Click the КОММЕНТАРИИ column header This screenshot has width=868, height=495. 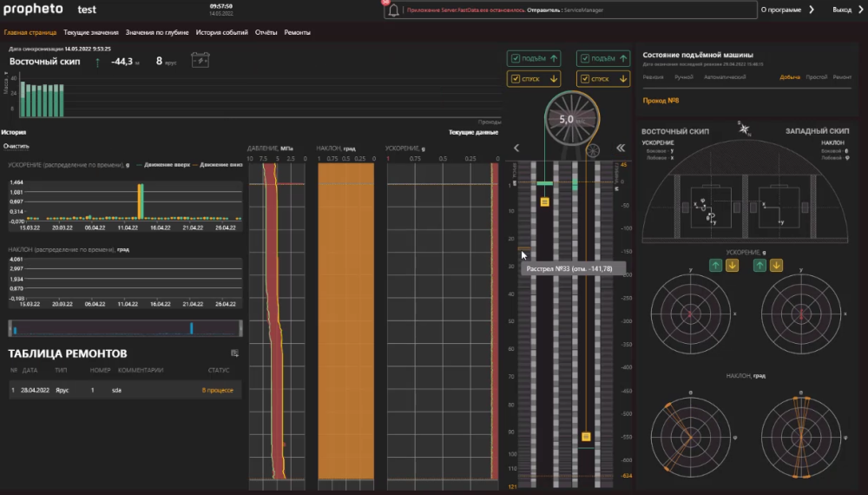(141, 371)
